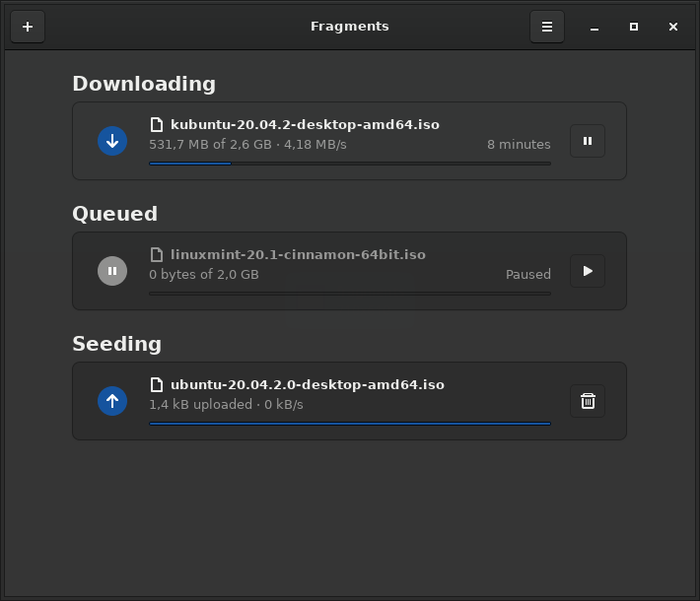This screenshot has height=601, width=700.
Task: Select ubuntu-20.04.2.0-desktop-amd64.iso torrent name
Action: tap(308, 384)
